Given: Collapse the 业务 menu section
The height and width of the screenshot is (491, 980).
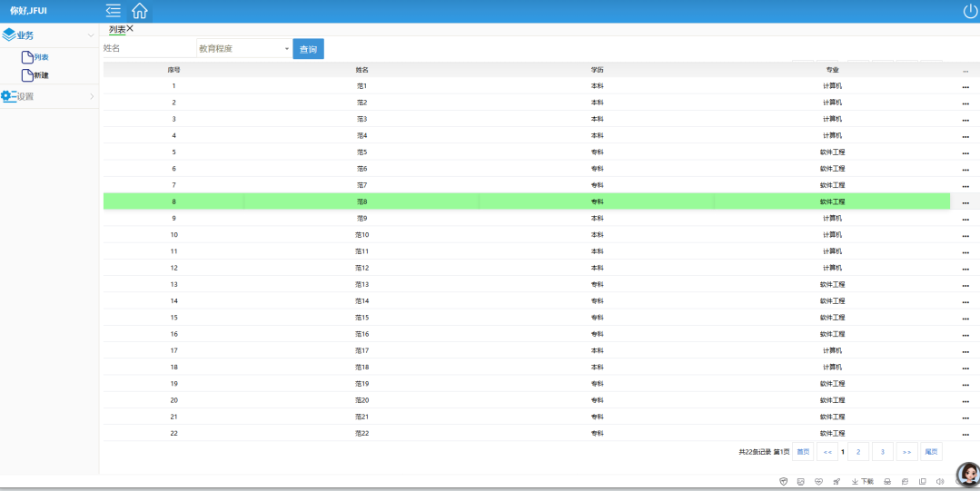Looking at the screenshot, I should [x=49, y=35].
